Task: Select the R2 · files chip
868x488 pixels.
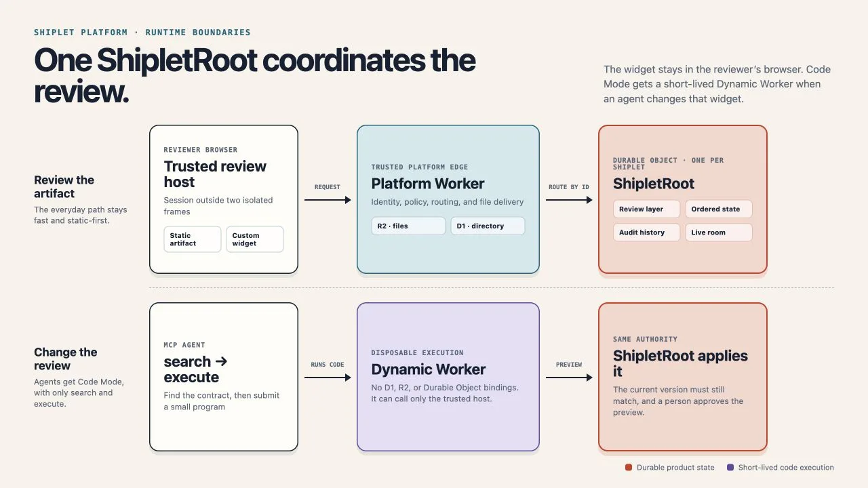Action: 408,226
